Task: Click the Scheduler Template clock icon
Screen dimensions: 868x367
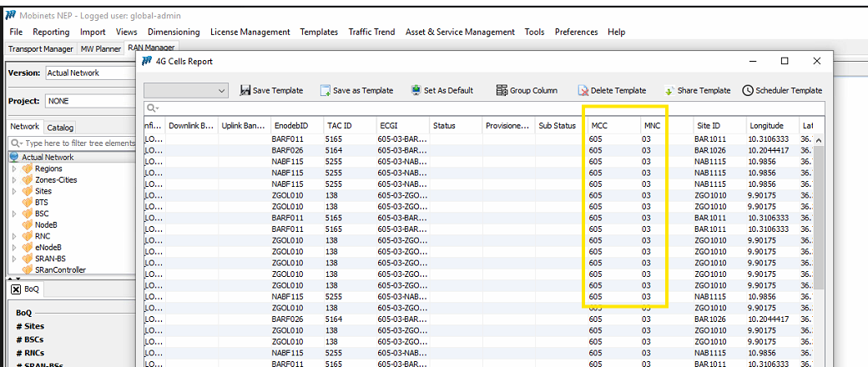Action: point(748,90)
